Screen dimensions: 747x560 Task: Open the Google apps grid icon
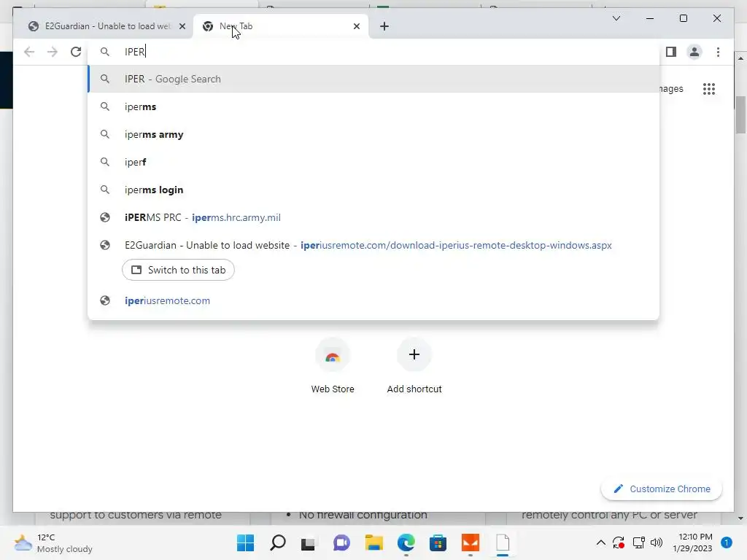point(709,88)
